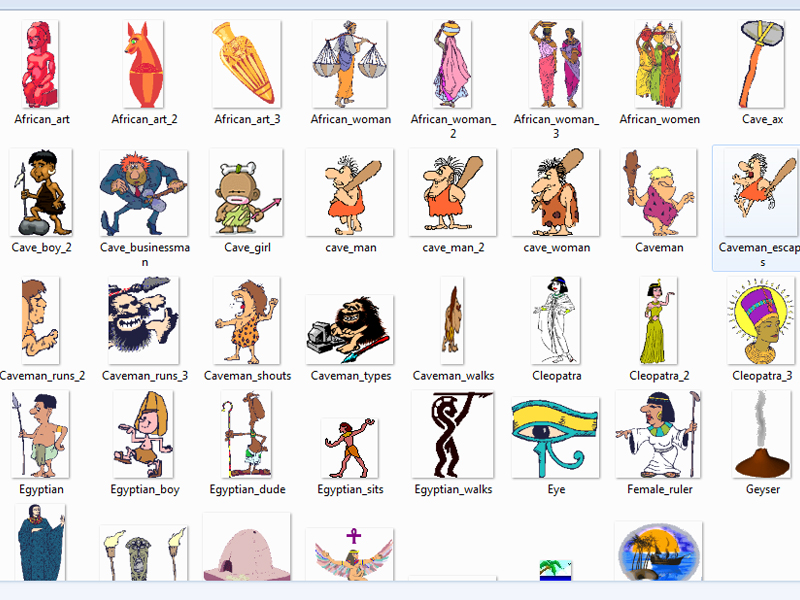Click the Egyptian_walks black silhouette image
Image resolution: width=800 pixels, height=600 pixels.
(x=453, y=435)
